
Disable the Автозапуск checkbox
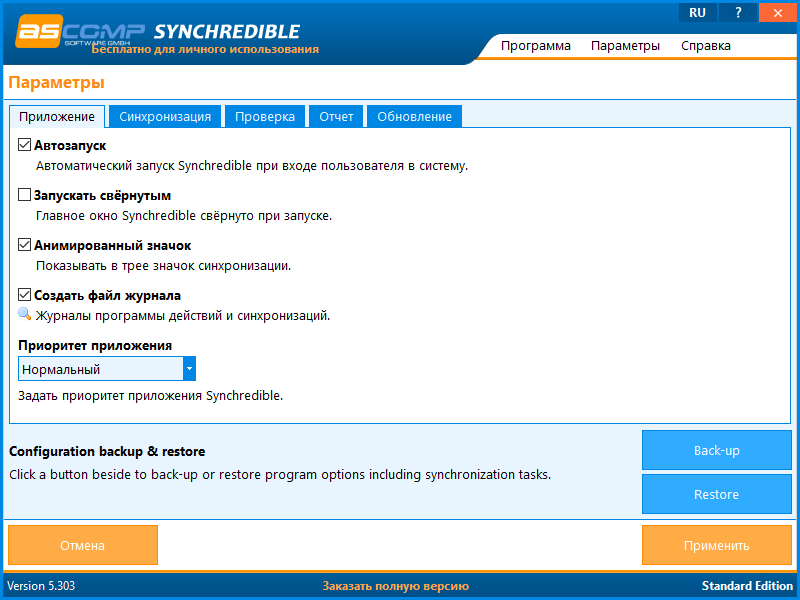click(24, 145)
